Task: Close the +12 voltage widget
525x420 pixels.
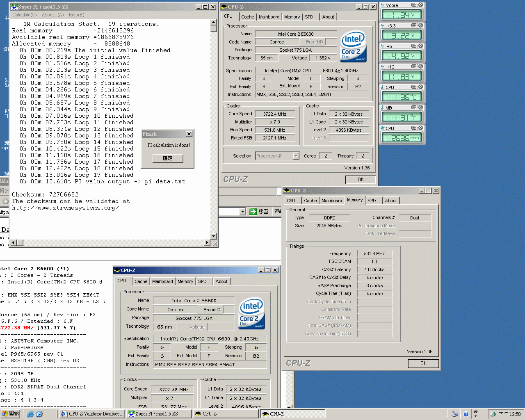Action: (420, 66)
